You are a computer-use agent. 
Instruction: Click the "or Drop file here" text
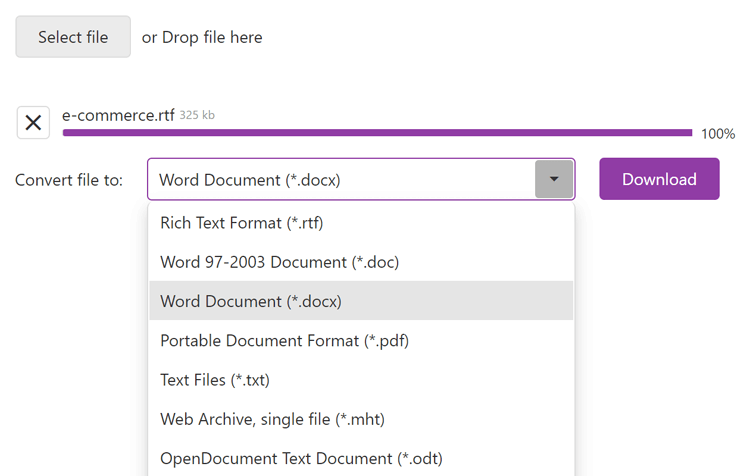coord(202,37)
